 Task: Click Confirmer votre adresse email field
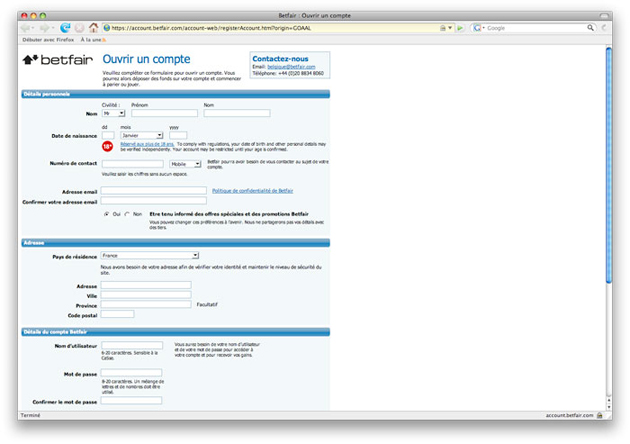click(x=153, y=201)
